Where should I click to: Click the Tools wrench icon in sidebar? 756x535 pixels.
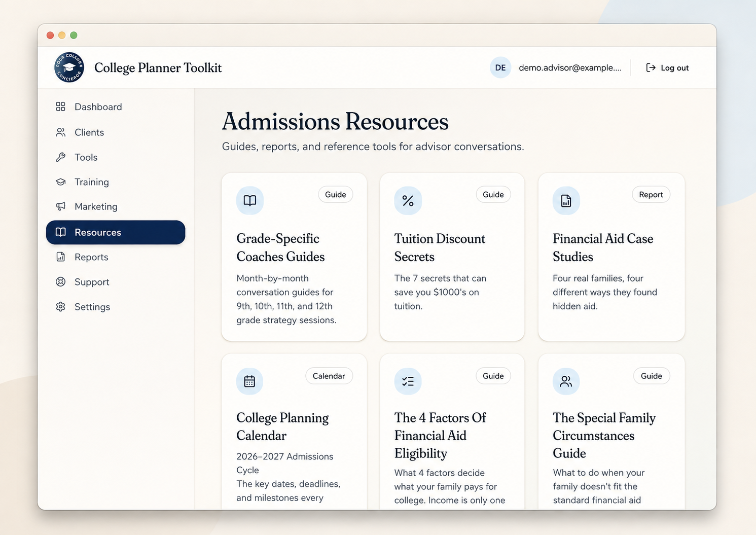[x=61, y=157]
